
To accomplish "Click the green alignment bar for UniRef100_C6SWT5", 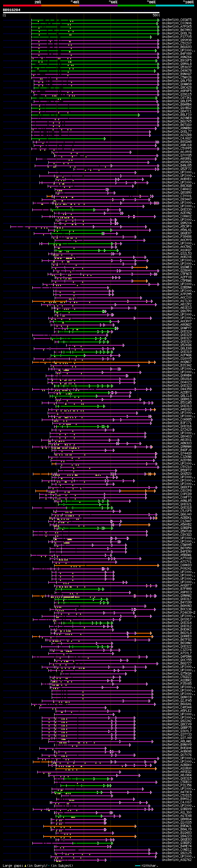I will (95, 20).
